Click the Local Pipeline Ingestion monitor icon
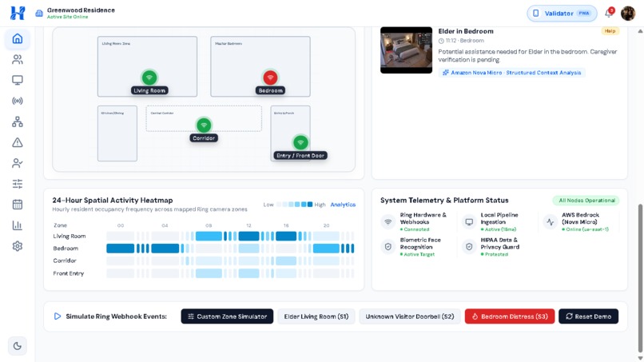 pyautogui.click(x=469, y=222)
